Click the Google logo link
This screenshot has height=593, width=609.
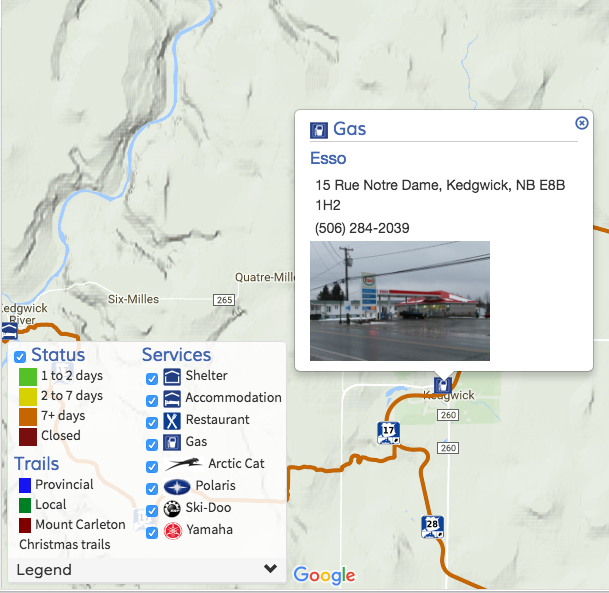click(x=324, y=576)
